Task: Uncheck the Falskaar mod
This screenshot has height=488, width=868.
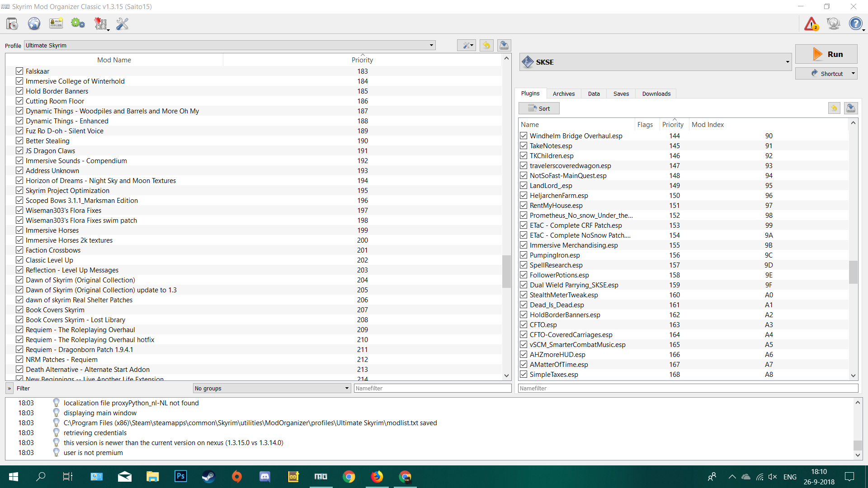Action: click(19, 71)
